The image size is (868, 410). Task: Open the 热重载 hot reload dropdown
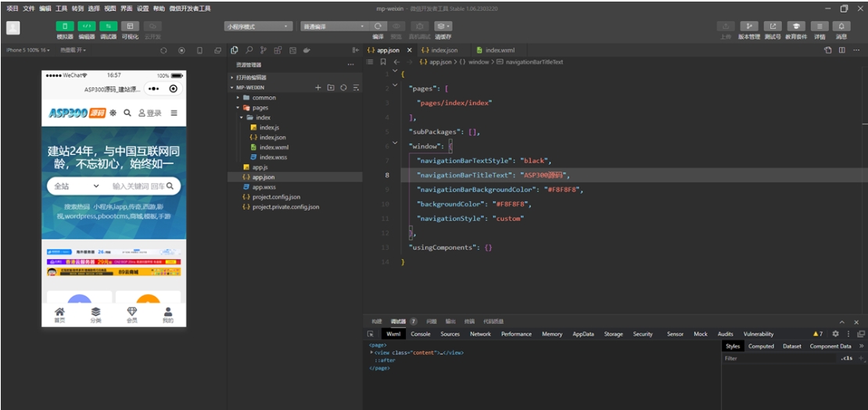pos(73,50)
